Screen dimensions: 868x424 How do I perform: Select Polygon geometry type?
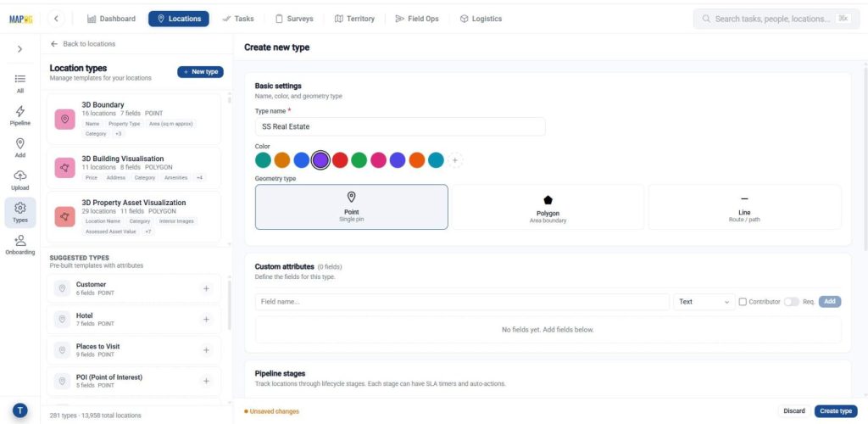coord(548,207)
